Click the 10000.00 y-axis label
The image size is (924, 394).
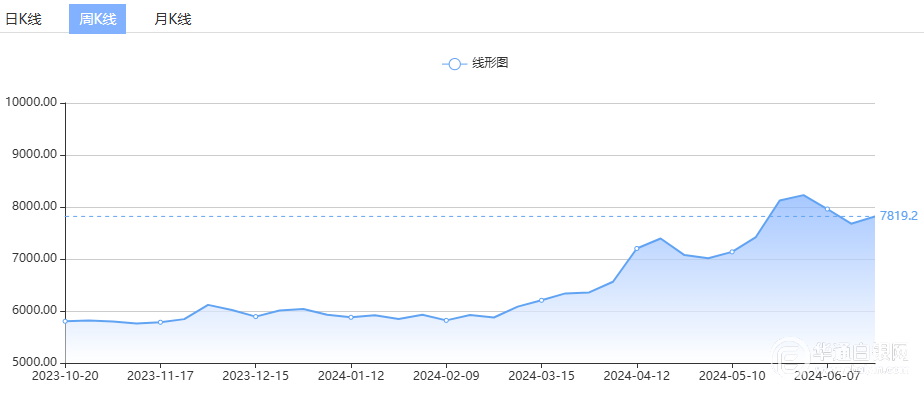(x=31, y=102)
